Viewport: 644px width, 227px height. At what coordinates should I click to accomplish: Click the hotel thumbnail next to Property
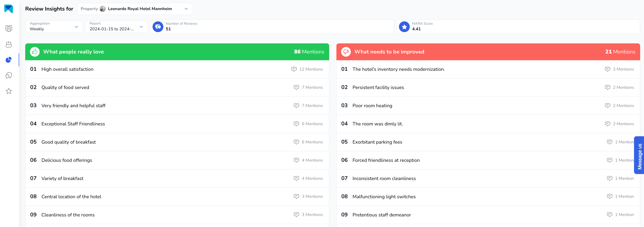103,9
